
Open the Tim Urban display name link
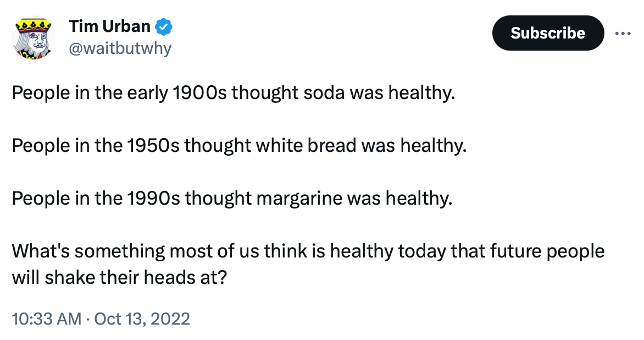[110, 26]
